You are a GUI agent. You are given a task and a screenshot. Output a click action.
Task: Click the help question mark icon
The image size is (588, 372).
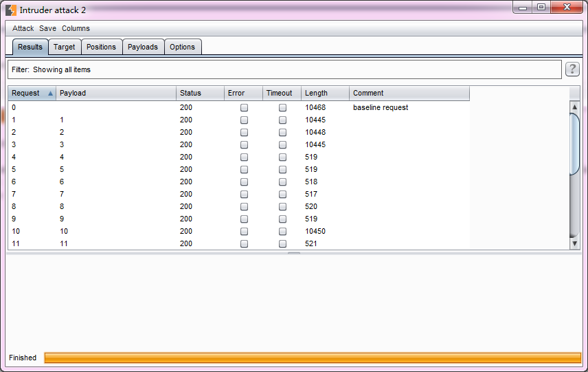tap(572, 69)
